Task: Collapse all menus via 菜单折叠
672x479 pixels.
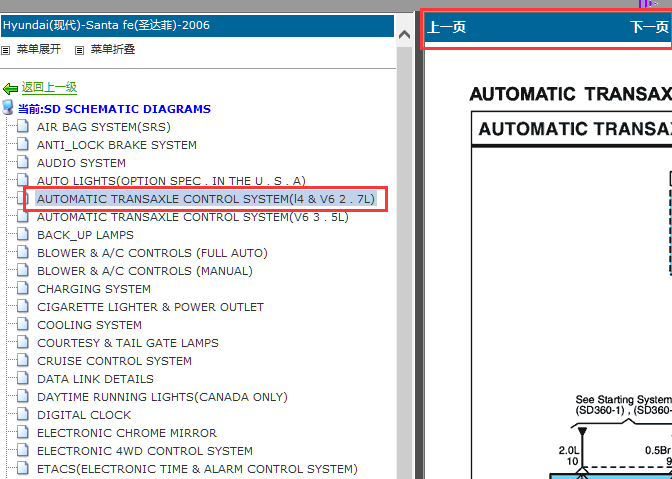Action: [113, 49]
